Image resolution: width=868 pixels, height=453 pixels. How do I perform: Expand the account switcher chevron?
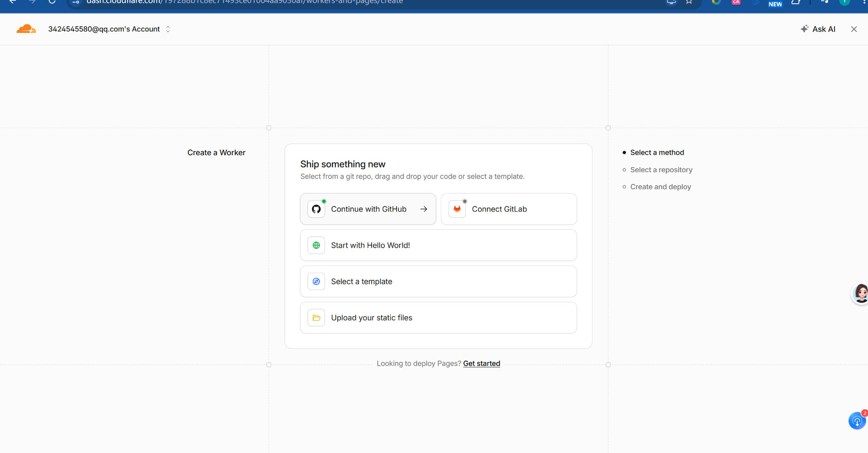pos(168,29)
